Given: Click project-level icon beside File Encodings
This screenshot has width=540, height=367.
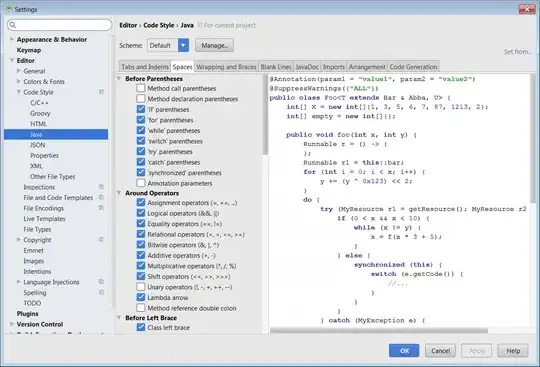Looking at the screenshot, I should (101, 208).
